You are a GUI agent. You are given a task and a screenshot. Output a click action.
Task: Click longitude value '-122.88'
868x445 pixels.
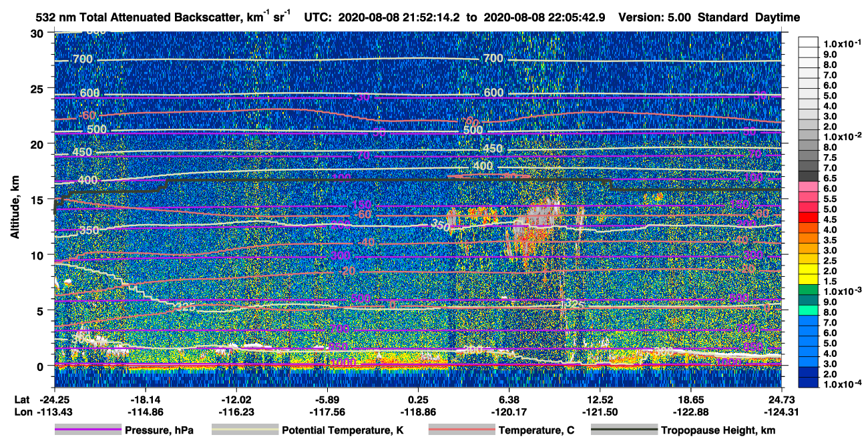coord(691,412)
